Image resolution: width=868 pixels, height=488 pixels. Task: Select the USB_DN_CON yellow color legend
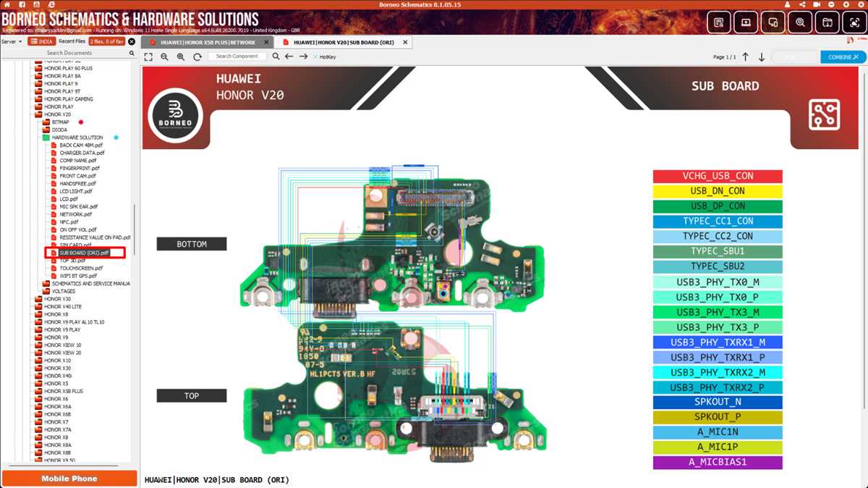718,191
